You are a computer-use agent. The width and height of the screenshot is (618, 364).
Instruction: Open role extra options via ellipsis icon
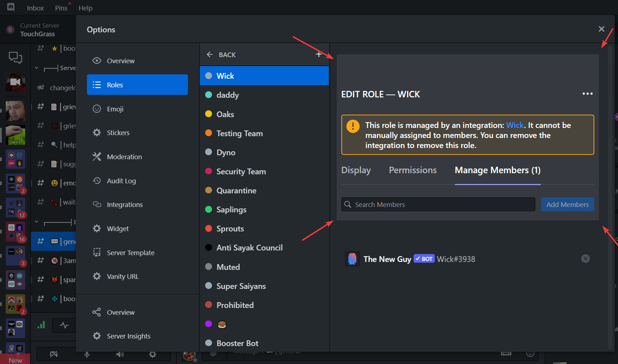[587, 94]
